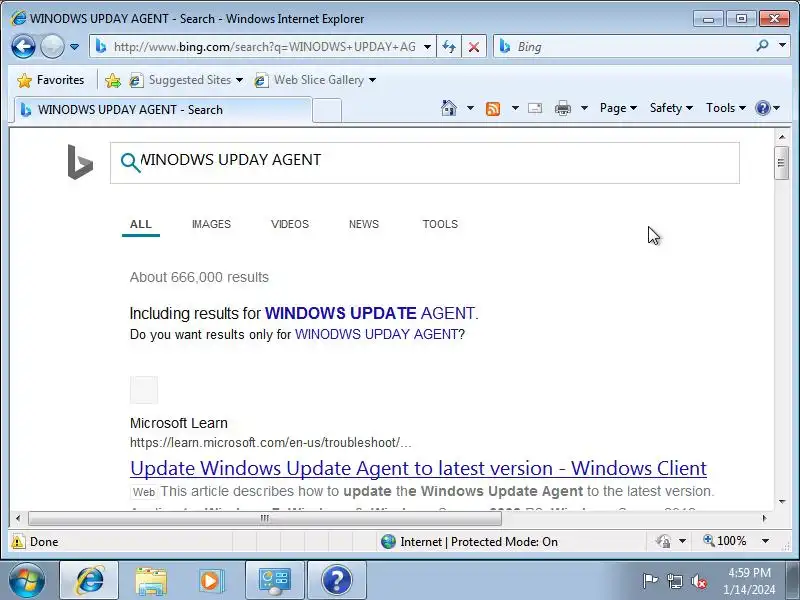
Task: Click the horizontal scrollbar thumb
Action: (265, 518)
